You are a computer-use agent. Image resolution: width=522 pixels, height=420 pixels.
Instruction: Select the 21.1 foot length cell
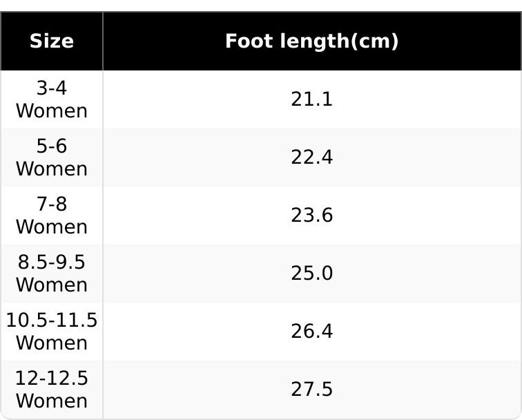click(x=312, y=99)
